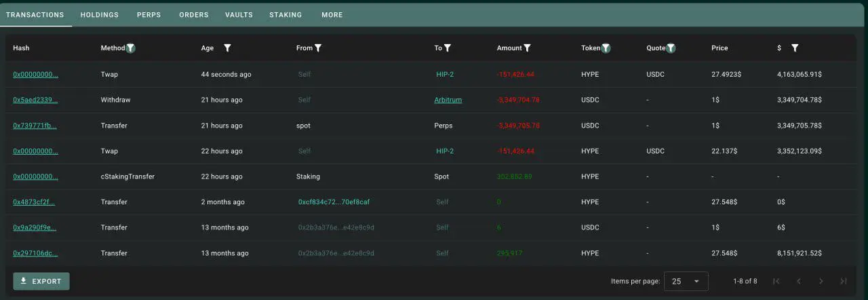Switch to the Vaults tab
Viewport: 868px width, 300px height.
[239, 15]
